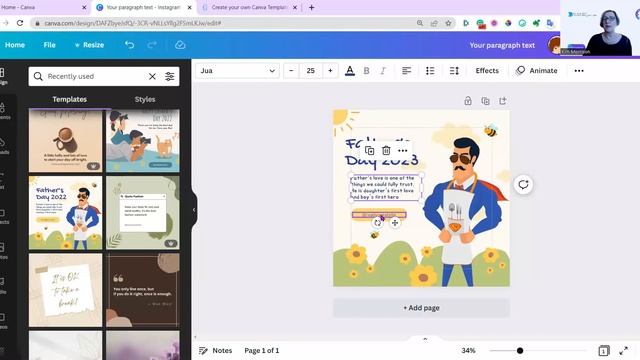Open Animate options
This screenshot has width=640, height=360.
pos(537,71)
